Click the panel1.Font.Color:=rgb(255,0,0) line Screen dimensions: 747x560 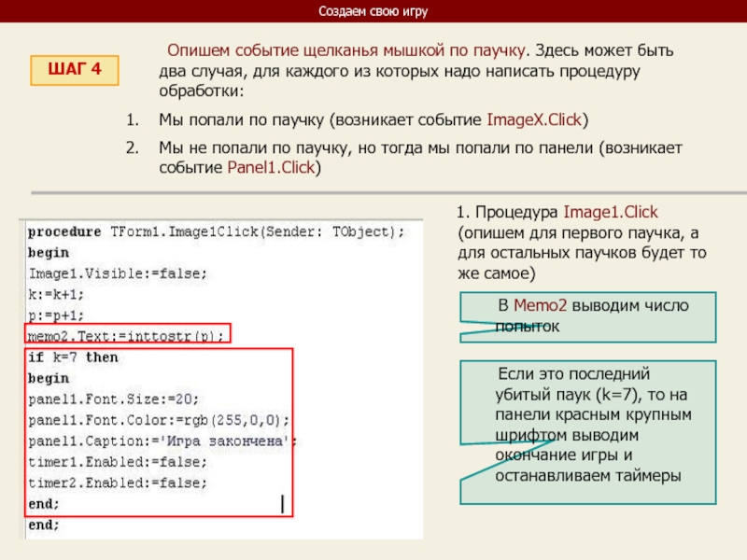pyautogui.click(x=159, y=420)
